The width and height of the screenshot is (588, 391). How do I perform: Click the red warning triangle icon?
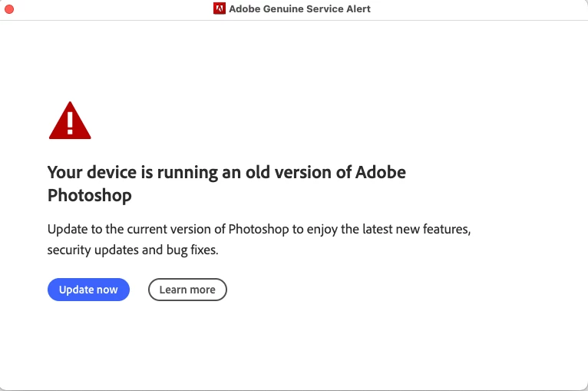tap(70, 121)
